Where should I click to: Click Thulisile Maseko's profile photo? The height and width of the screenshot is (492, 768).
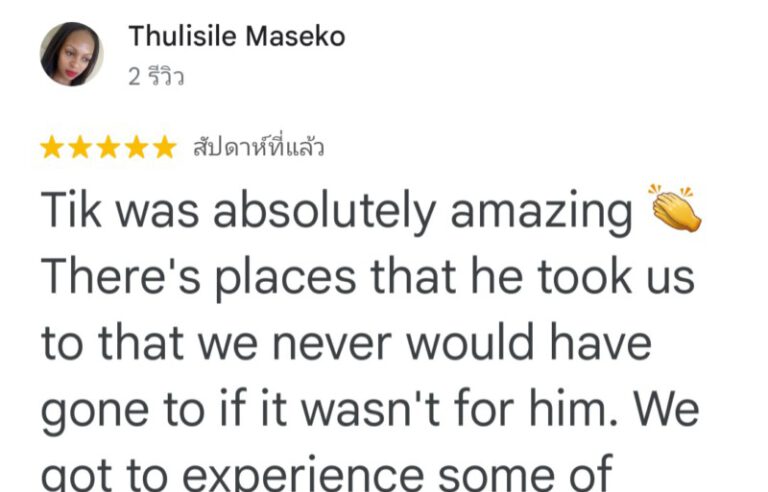click(x=72, y=54)
